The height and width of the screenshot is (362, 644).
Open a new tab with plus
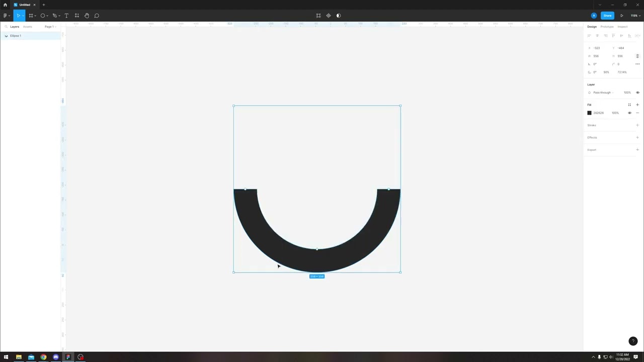44,5
